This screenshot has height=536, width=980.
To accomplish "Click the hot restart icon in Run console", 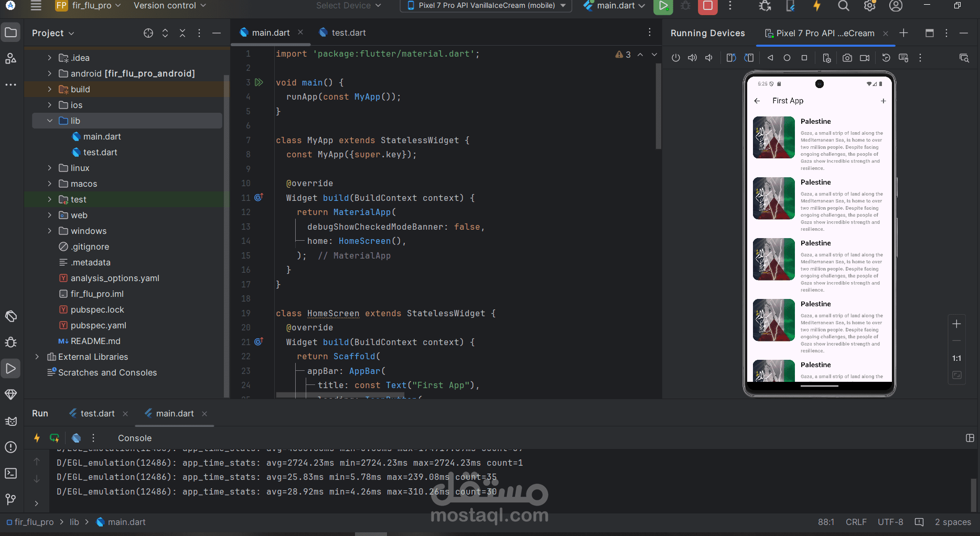I will point(55,438).
